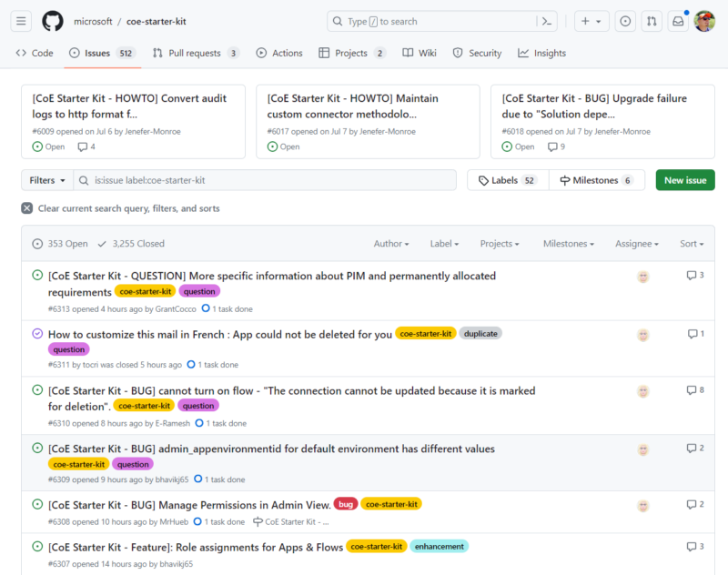Open comments on Role assignments issue #6307
Viewport: 728px width, 575px height.
(x=695, y=547)
